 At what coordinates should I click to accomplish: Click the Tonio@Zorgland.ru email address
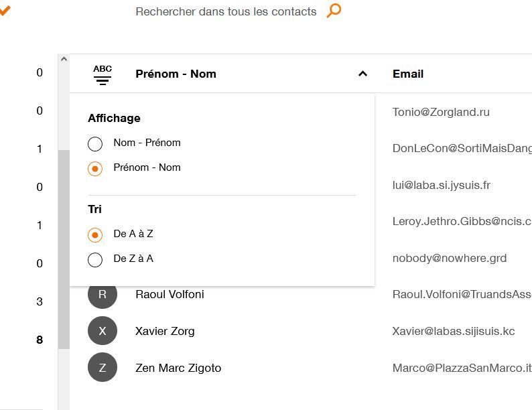(x=441, y=112)
